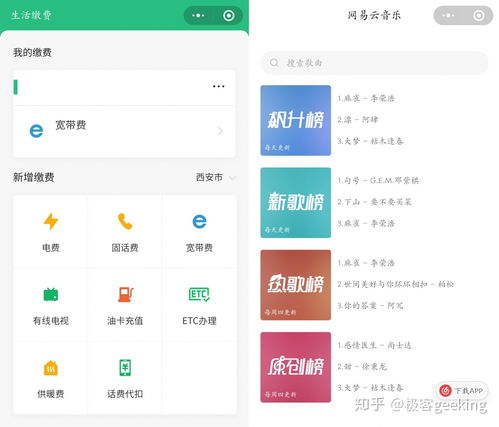Open the green mini-program three-dots menu
Viewport: 499px width, 427px height.
(x=198, y=15)
